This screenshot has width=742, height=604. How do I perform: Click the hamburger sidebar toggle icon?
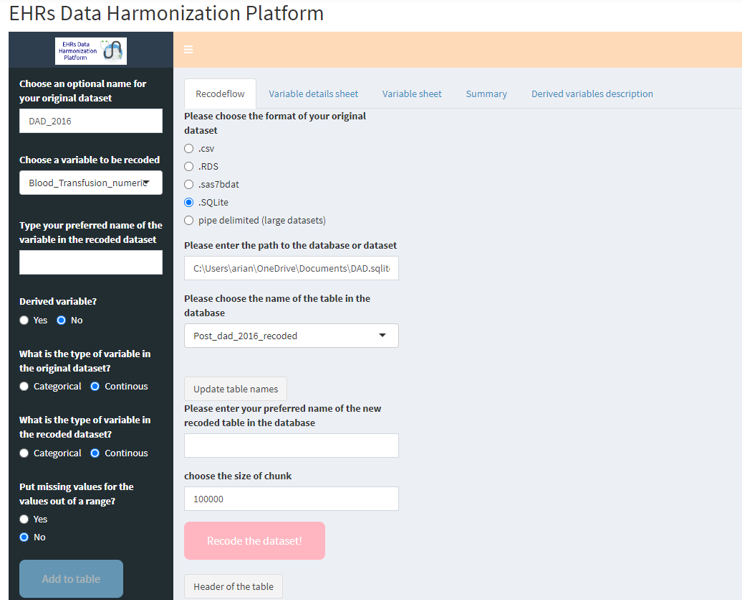[x=188, y=50]
